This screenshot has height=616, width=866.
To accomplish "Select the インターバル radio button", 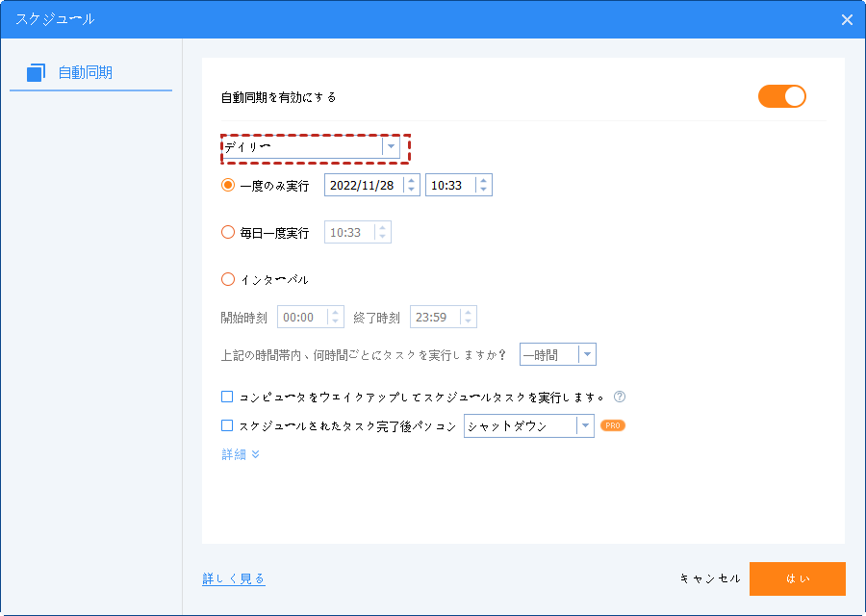I will 227,279.
